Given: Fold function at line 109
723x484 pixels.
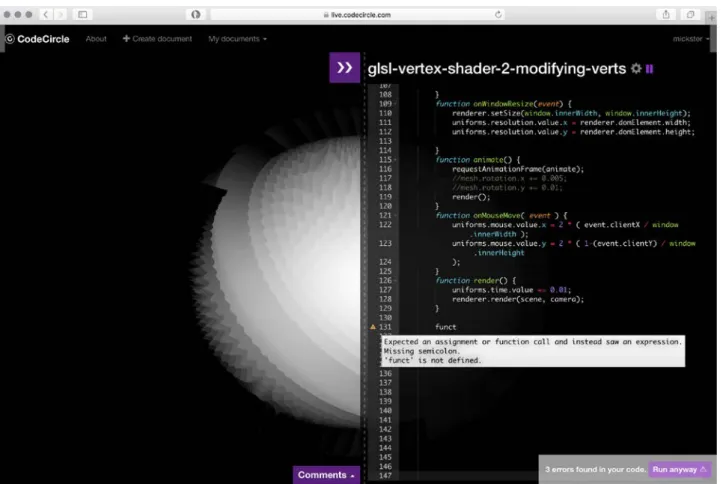Looking at the screenshot, I should click(395, 104).
